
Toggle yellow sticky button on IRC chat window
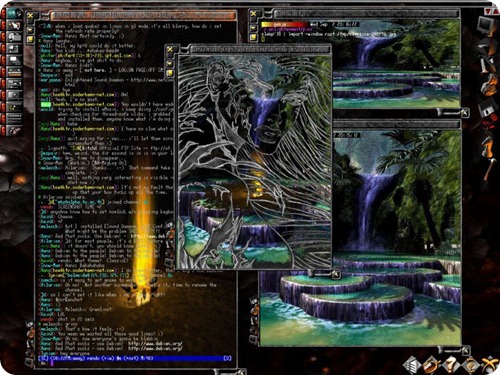coord(30,39)
